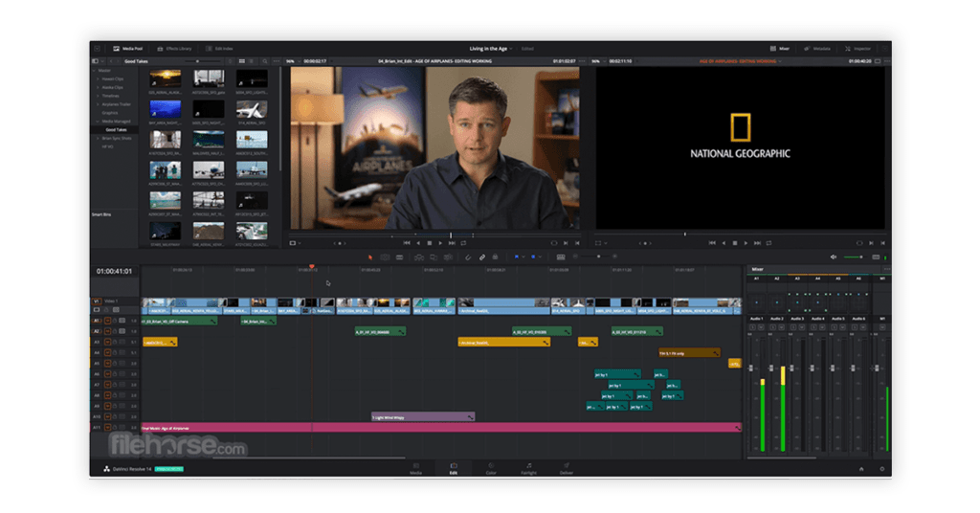Select the sunset aerial clip thumbnail

tap(166, 78)
